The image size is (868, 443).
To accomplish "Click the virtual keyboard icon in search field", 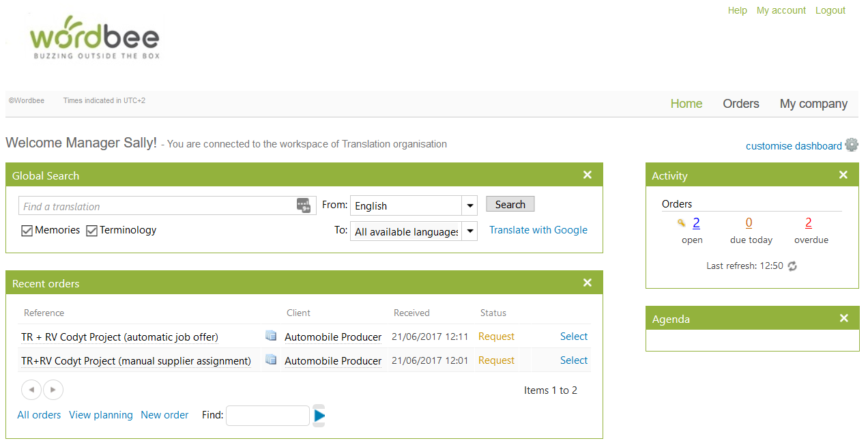I will click(304, 205).
